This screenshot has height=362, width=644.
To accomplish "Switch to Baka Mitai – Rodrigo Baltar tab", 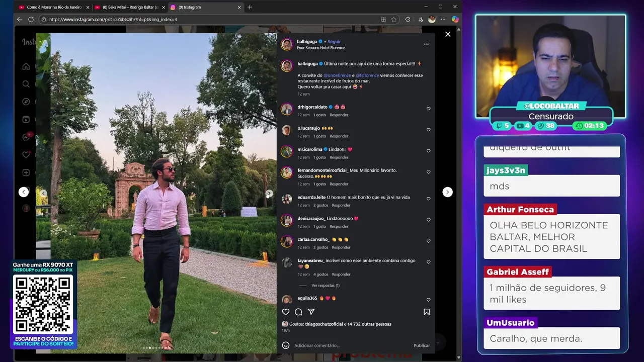I will (x=130, y=7).
